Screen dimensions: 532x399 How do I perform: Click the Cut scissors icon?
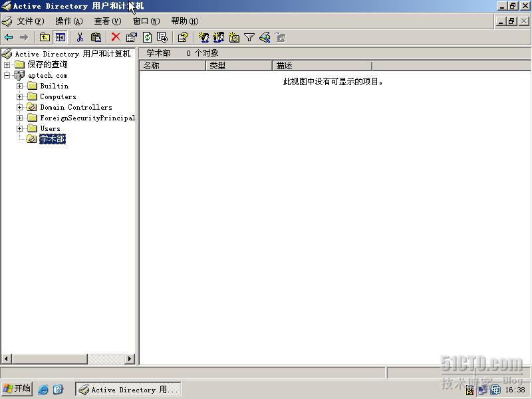click(x=80, y=37)
